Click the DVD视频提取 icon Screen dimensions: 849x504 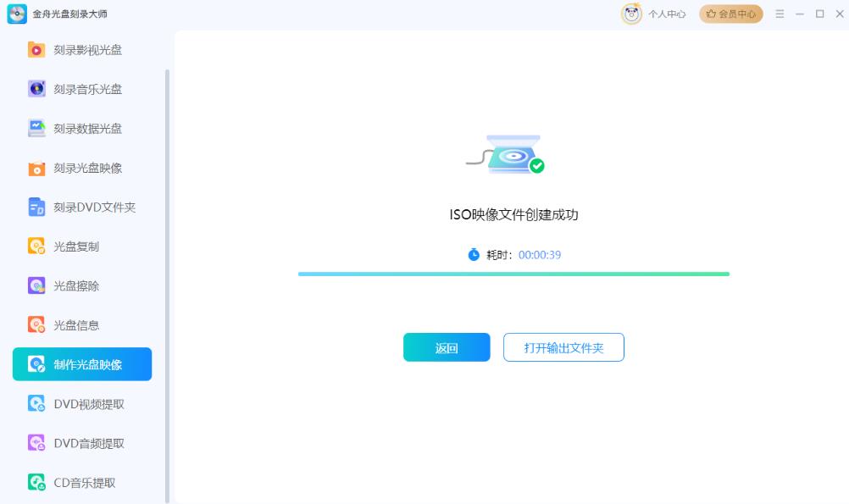(36, 404)
